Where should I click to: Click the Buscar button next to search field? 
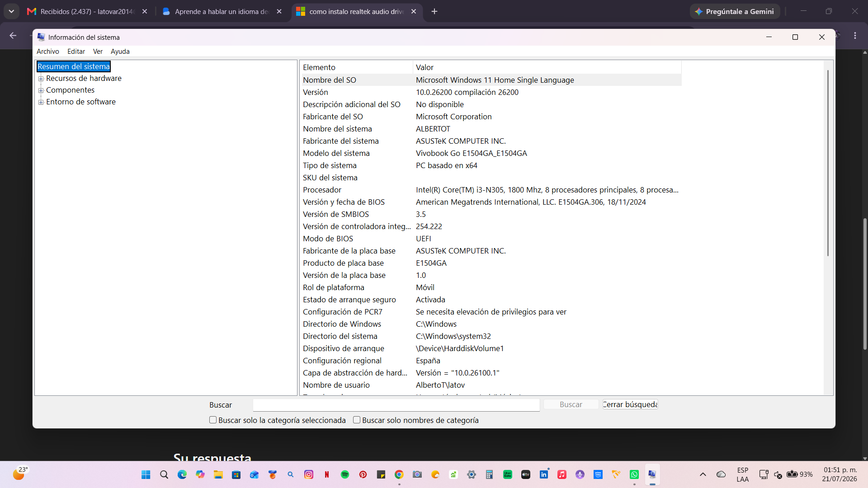click(571, 404)
